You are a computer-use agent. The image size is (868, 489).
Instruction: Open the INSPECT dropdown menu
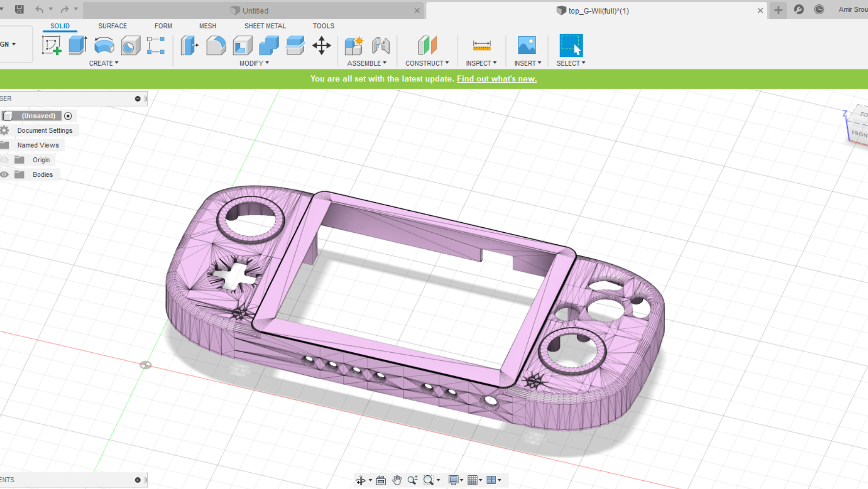click(481, 63)
